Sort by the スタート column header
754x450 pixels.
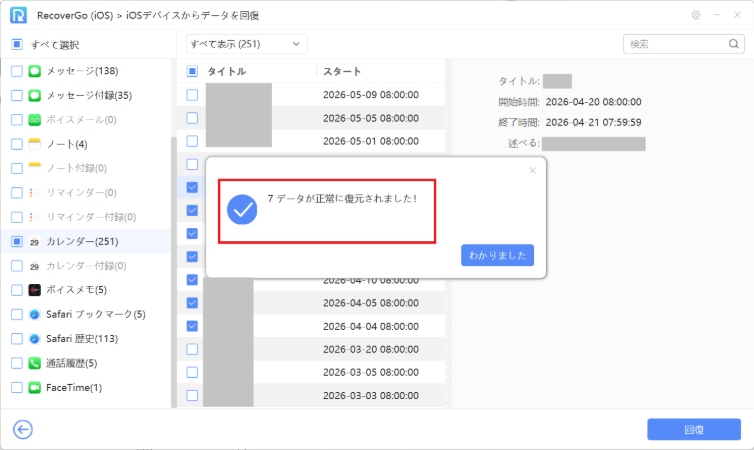point(342,71)
